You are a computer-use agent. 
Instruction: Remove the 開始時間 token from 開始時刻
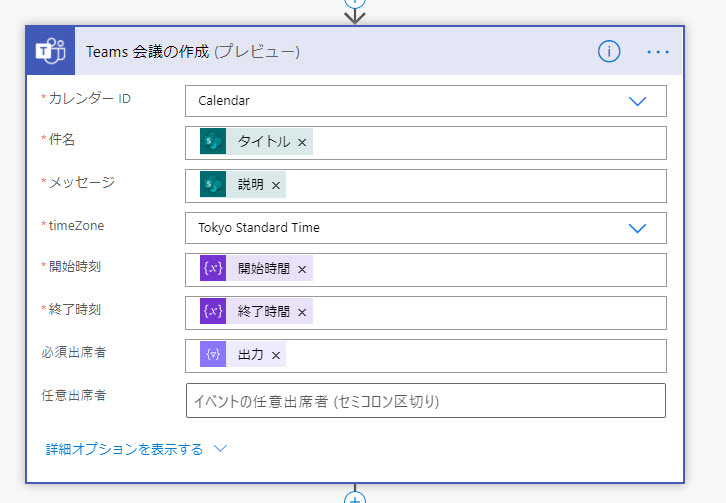tap(302, 270)
